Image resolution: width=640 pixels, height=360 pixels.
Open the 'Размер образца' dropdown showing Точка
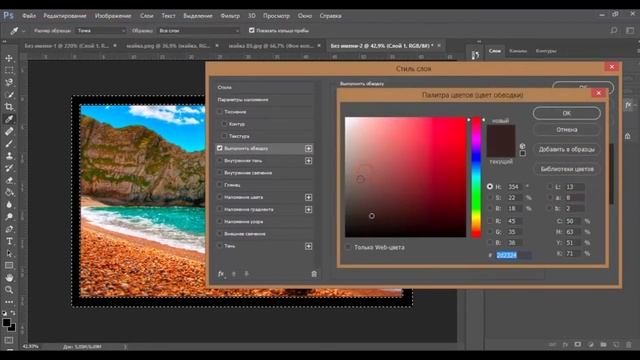click(x=101, y=31)
